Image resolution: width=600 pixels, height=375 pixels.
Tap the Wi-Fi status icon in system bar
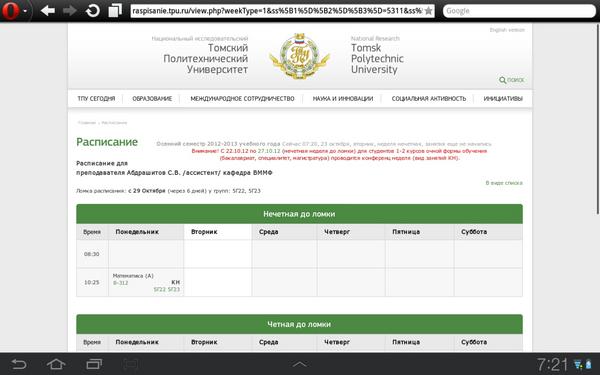click(x=578, y=365)
